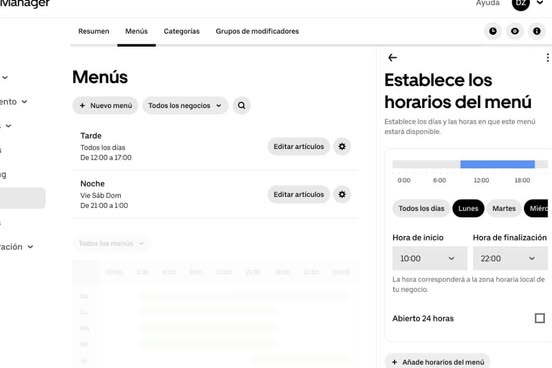552x368 pixels.
Task: Click the eye preview icon in top bar
Action: pos(515,31)
